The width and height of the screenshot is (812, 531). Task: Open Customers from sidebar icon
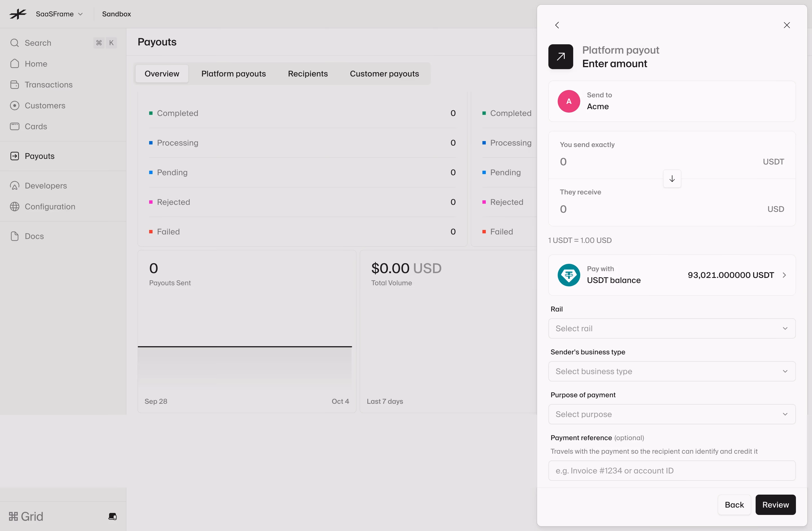(x=14, y=105)
